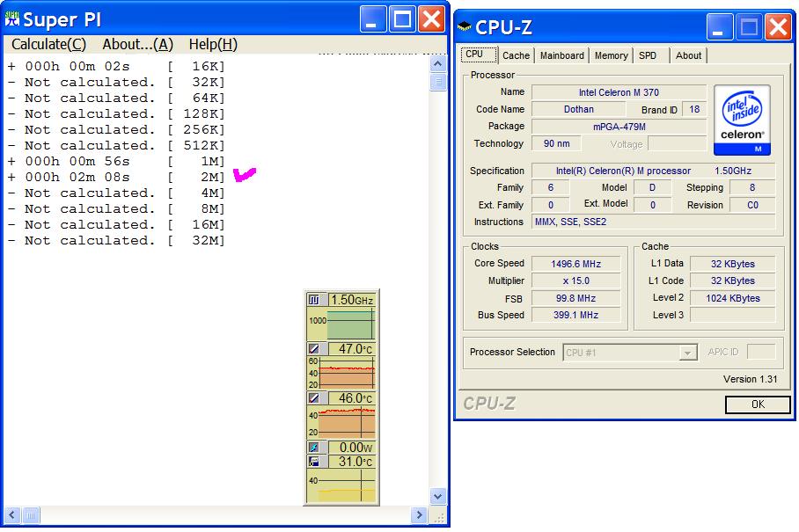Switch to the Cache tab in CPU-Z
The height and width of the screenshot is (532, 799).
[x=516, y=55]
